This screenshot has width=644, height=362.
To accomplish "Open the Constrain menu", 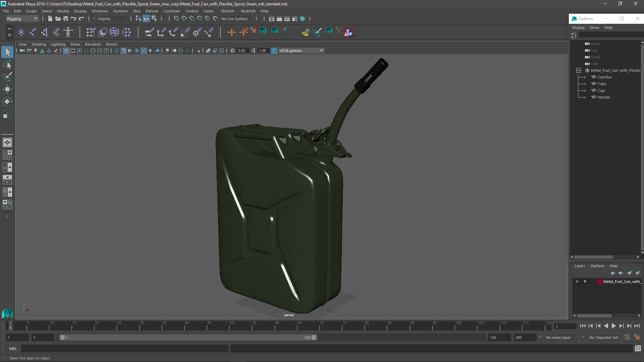I will tap(171, 11).
